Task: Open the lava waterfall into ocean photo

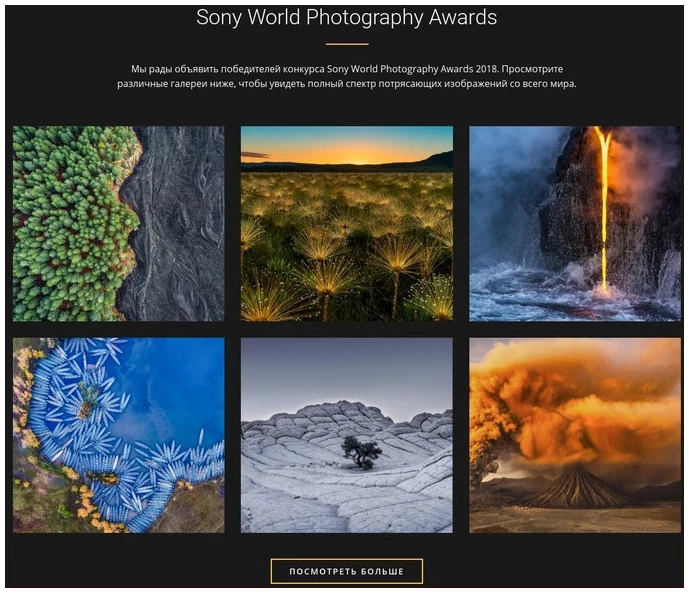Action: point(575,224)
